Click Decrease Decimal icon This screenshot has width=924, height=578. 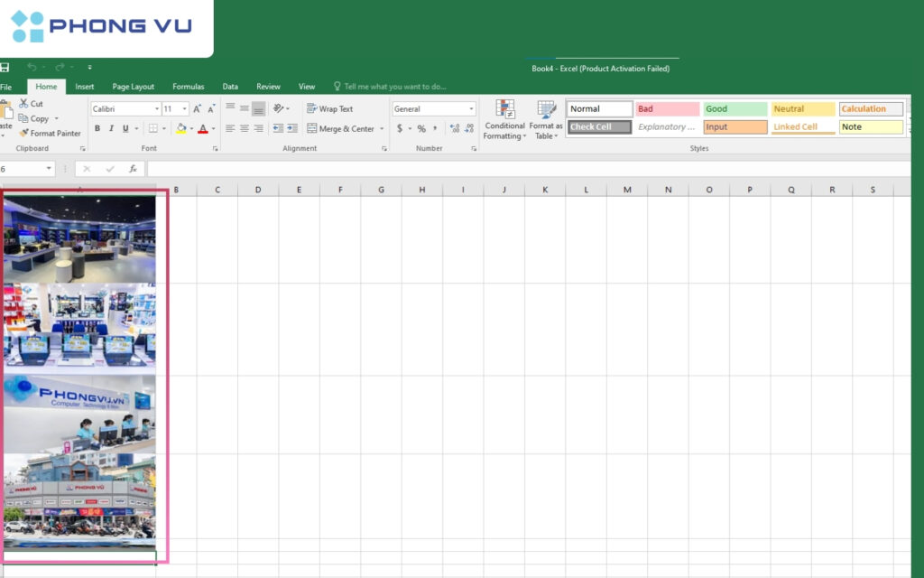tap(469, 128)
